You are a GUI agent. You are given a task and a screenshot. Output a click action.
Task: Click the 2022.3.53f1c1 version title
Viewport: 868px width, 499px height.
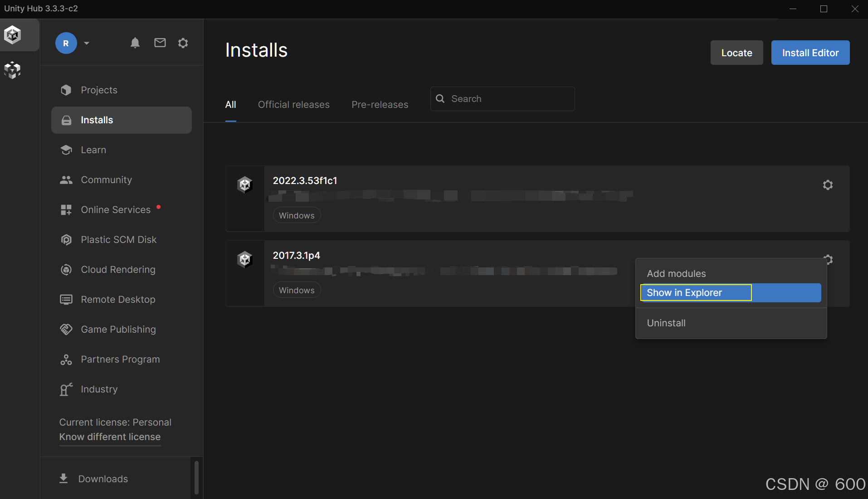pyautogui.click(x=305, y=181)
